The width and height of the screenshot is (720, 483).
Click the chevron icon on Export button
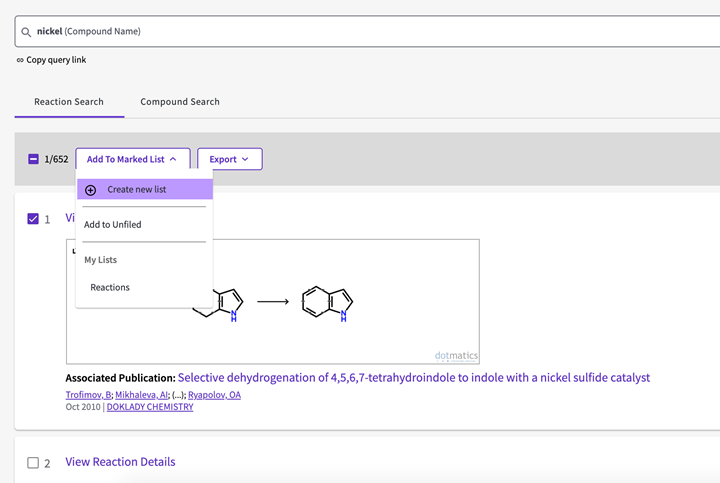tap(245, 159)
